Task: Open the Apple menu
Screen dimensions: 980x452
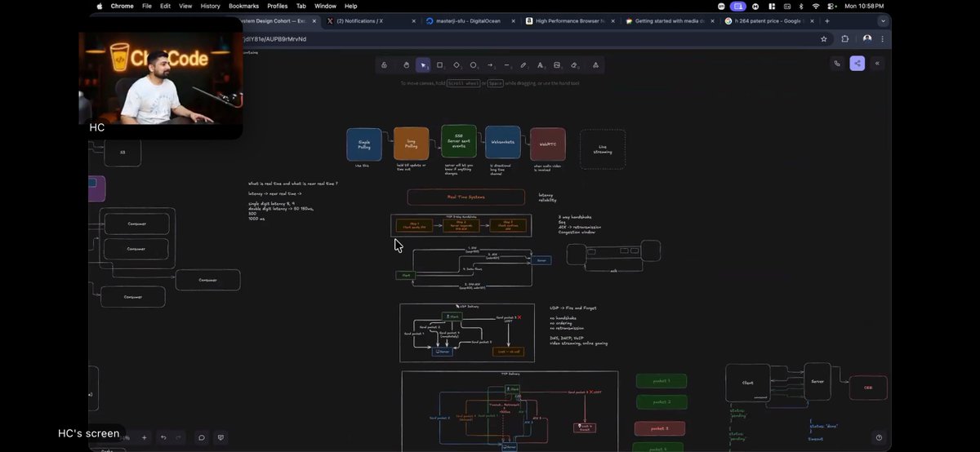Action: 100,6
